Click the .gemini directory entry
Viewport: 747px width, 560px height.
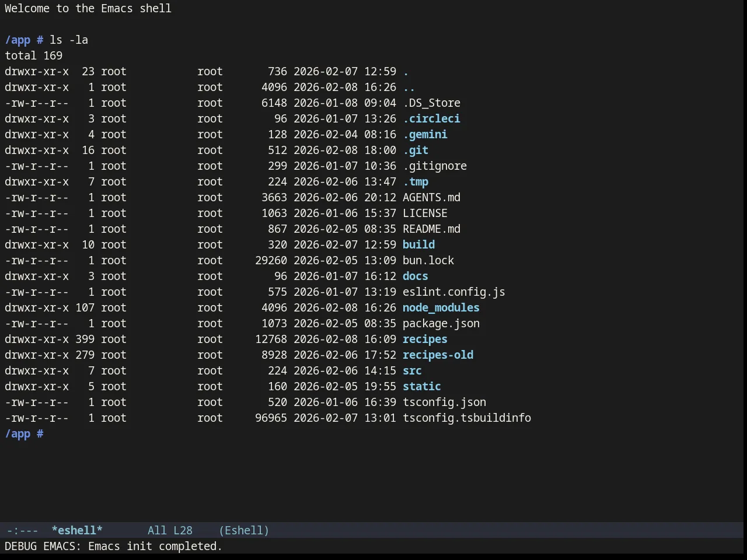pyautogui.click(x=425, y=134)
